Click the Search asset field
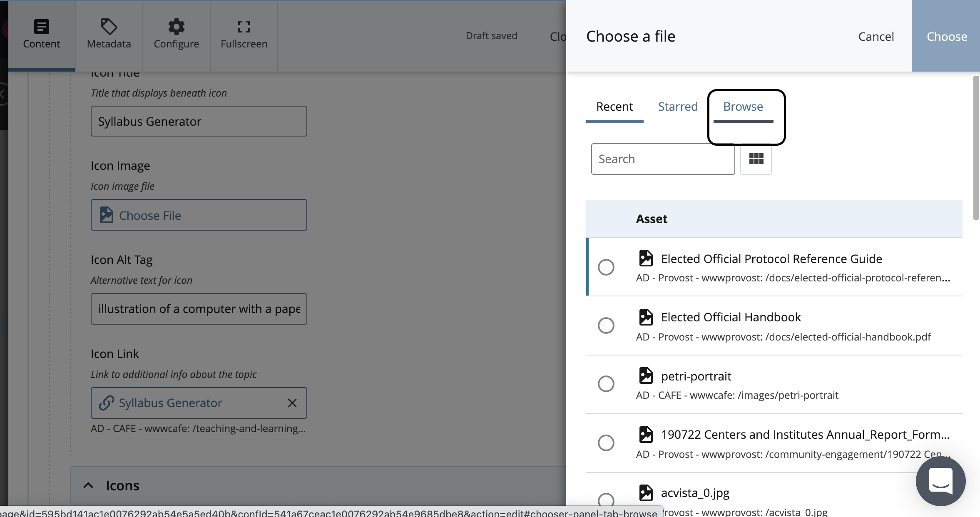Screen dimensions: 980x517 click(663, 159)
